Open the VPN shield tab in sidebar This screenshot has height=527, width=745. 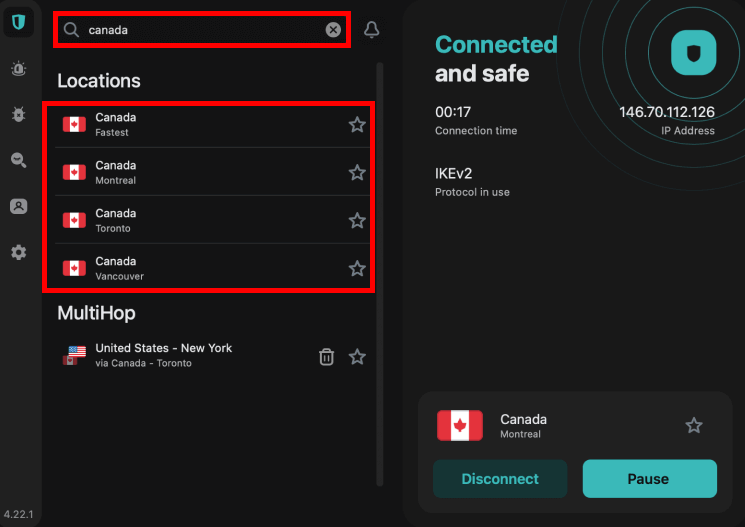19,22
